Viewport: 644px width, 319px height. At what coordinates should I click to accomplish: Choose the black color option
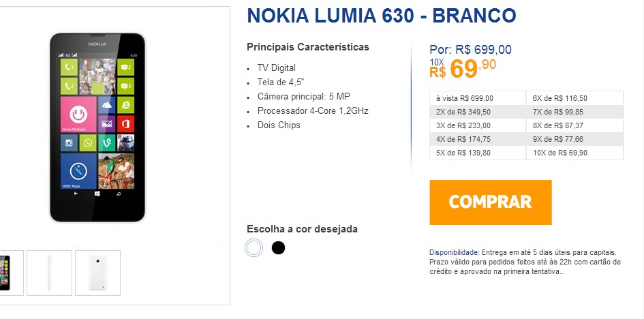278,248
